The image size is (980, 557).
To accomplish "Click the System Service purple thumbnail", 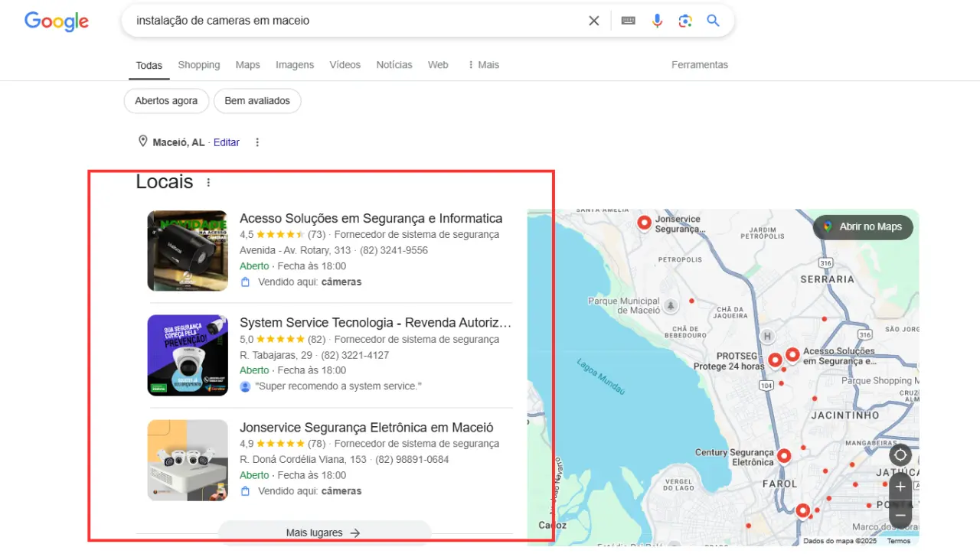I will tap(188, 355).
